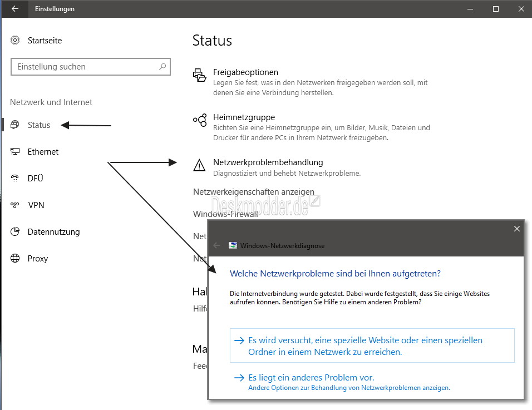Viewport: 532px width, 410px height.
Task: Go to the Proxy page
Action: click(x=38, y=259)
